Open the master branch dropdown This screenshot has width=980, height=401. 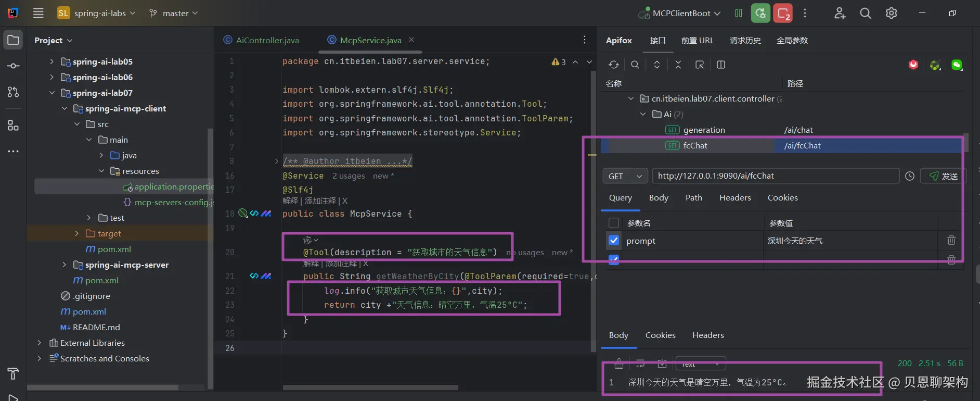pyautogui.click(x=174, y=13)
